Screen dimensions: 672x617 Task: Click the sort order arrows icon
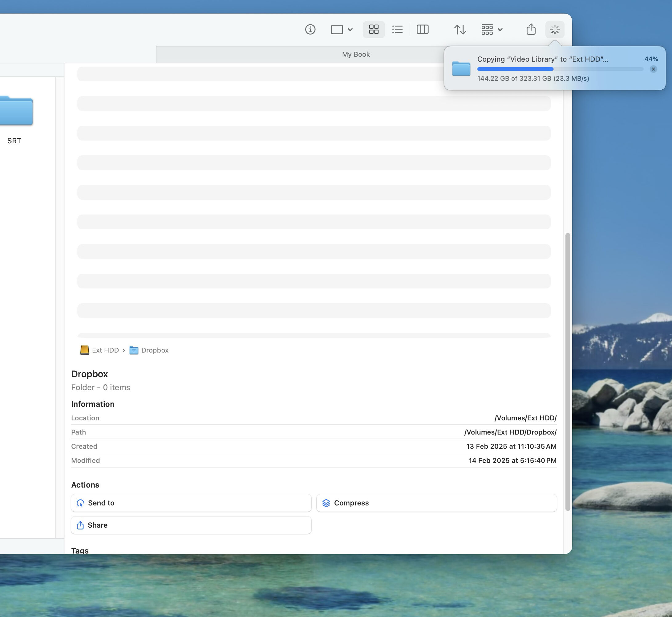(x=460, y=29)
